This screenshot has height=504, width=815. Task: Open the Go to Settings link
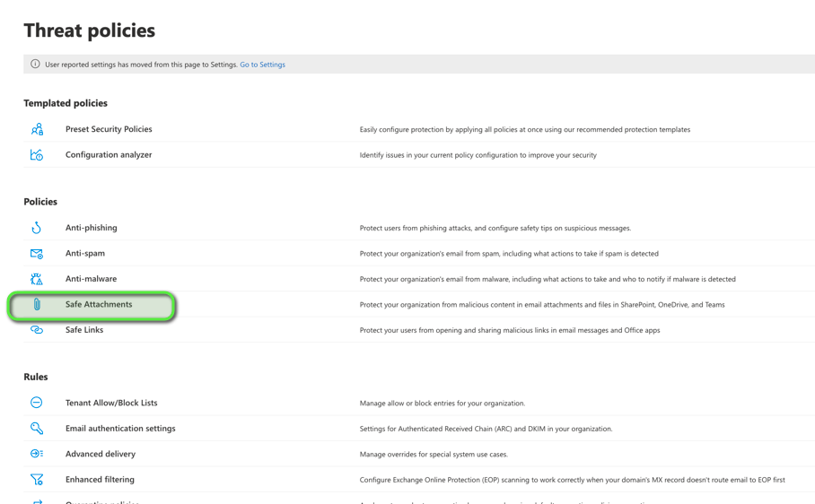(262, 65)
